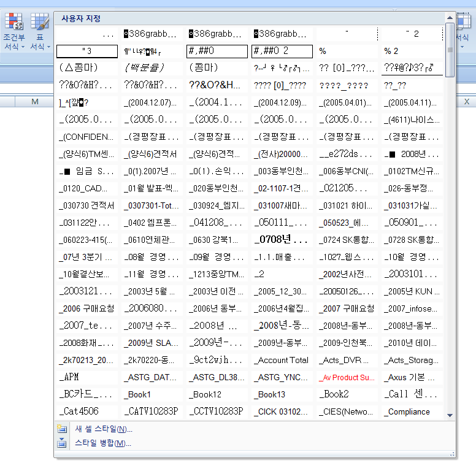Image resolution: width=476 pixels, height=463 pixels.
Task: Select the '_2005년 KUN...' style
Action: coord(412,291)
